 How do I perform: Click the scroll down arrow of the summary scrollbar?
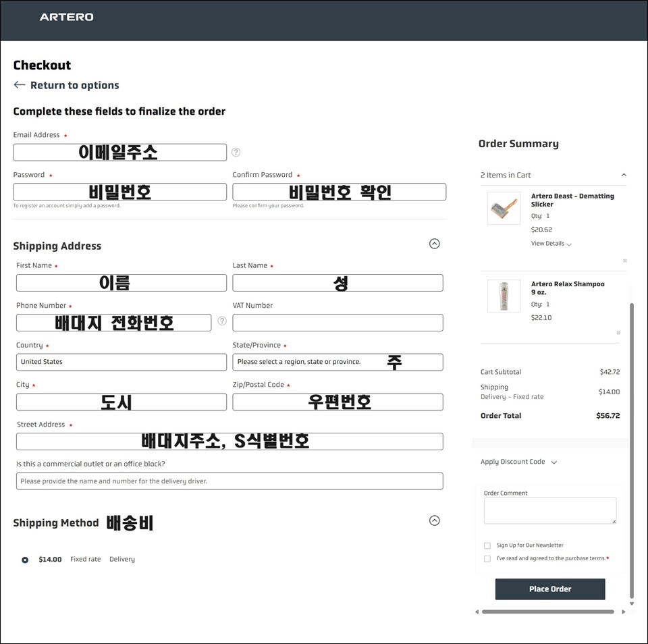(x=632, y=604)
